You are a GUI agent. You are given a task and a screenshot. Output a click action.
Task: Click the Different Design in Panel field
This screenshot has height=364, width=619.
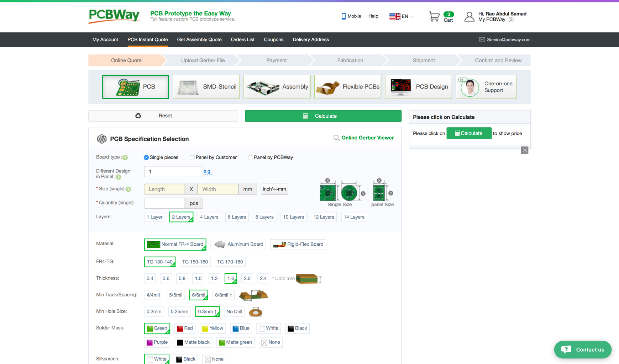173,171
